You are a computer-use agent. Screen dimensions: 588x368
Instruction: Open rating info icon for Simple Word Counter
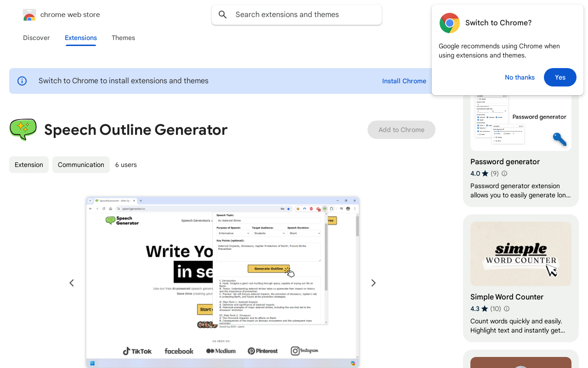(507, 309)
